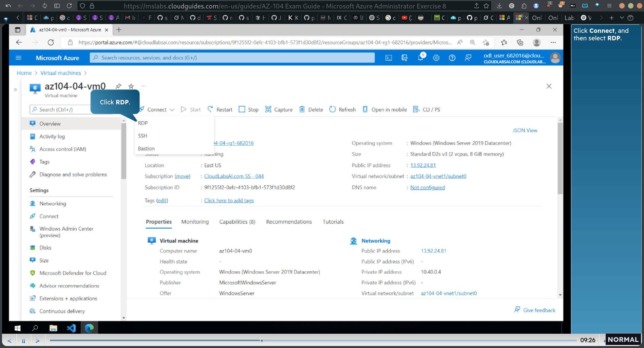Open JSON View link
Image resolution: width=644 pixels, height=348 pixels.
coord(525,130)
